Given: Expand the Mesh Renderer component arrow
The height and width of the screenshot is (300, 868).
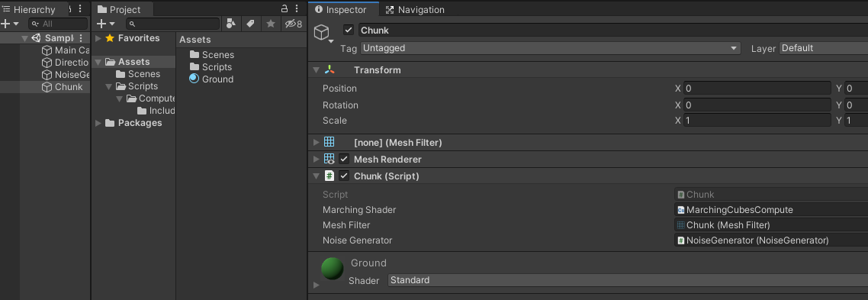Looking at the screenshot, I should 316,159.
